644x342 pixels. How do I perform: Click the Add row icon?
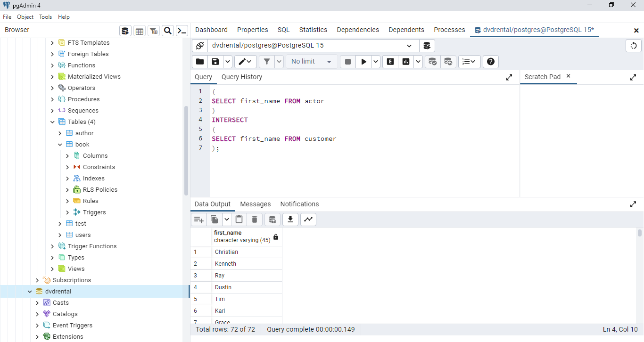pos(199,220)
